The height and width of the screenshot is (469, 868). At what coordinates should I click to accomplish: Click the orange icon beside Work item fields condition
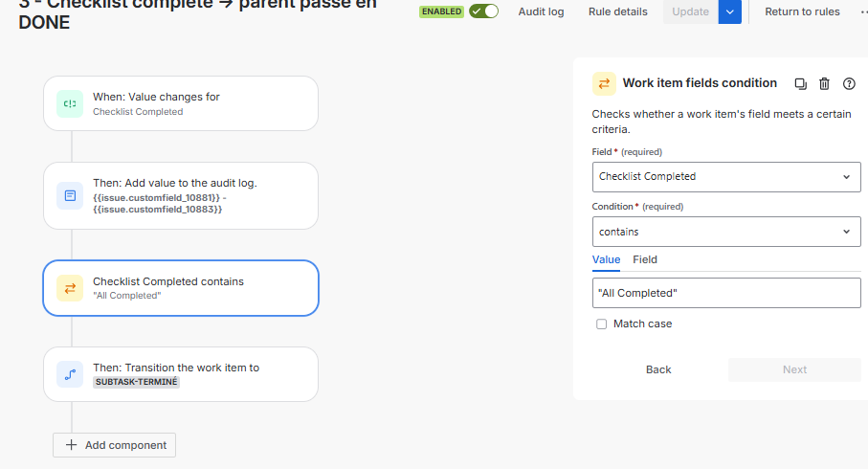point(604,83)
